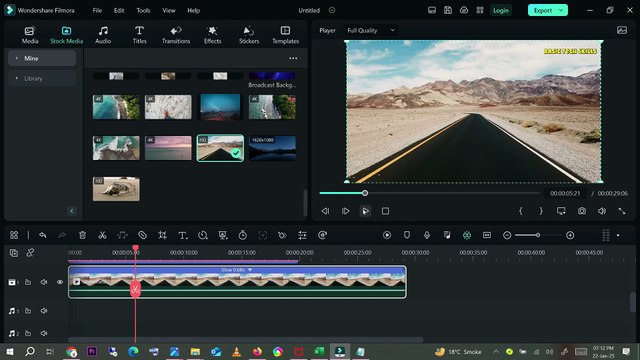The height and width of the screenshot is (360, 640).
Task: Mute video track 1 audio
Action: tap(44, 282)
